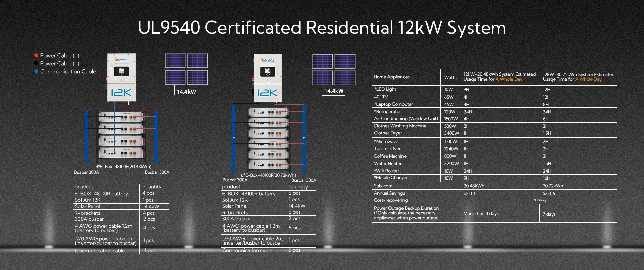Click the '*Refrigerator' appliance row
This screenshot has width=644, height=270.
tap(494, 111)
